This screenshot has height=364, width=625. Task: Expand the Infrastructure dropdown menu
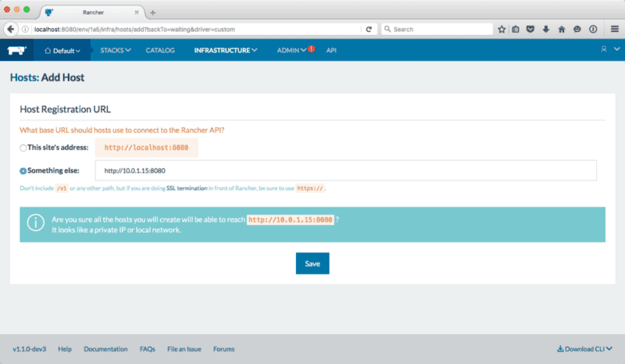[x=226, y=50]
